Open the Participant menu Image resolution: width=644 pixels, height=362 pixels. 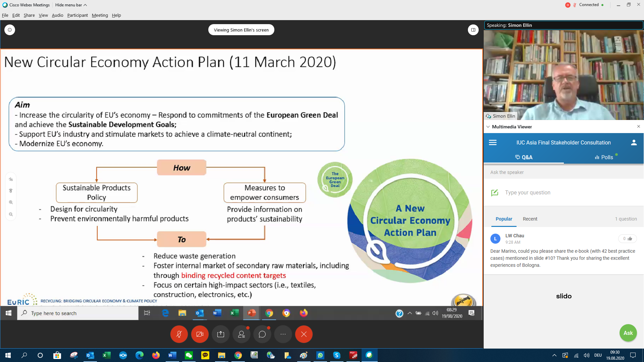(x=77, y=15)
